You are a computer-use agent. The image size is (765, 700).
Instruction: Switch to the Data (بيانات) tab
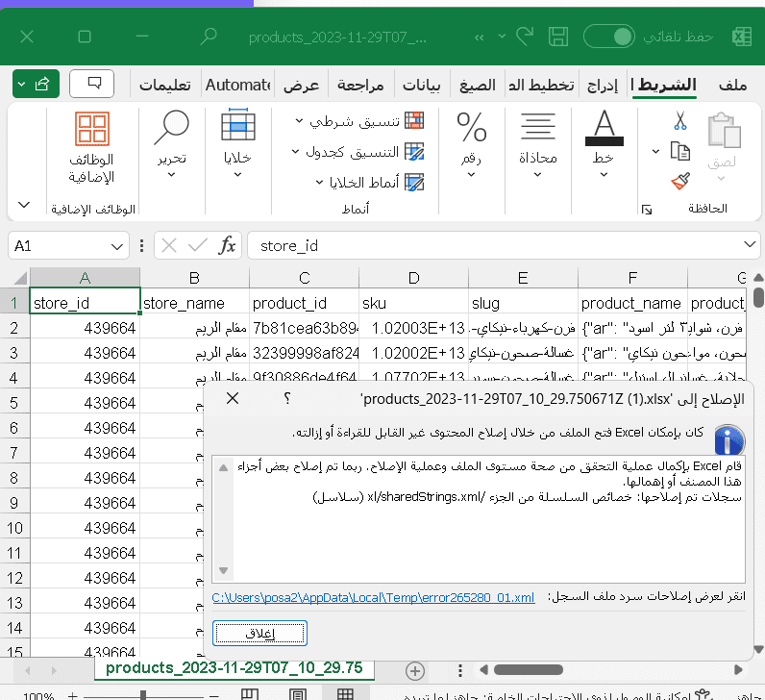[x=422, y=85]
